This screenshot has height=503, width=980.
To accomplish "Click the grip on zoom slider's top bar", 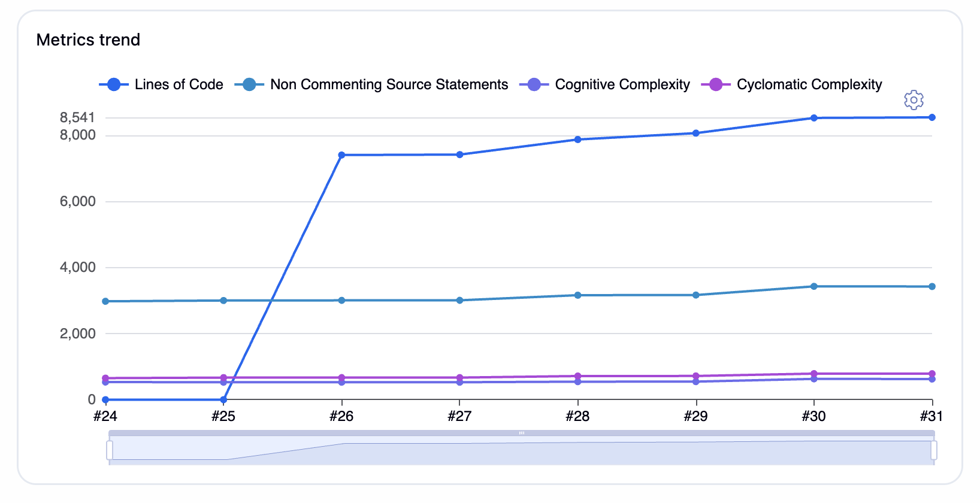I will pyautogui.click(x=522, y=433).
